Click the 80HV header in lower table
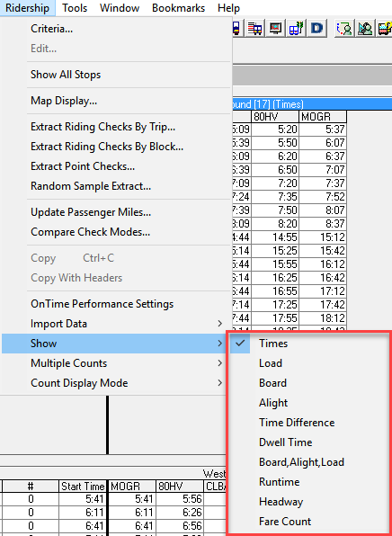 (x=180, y=487)
